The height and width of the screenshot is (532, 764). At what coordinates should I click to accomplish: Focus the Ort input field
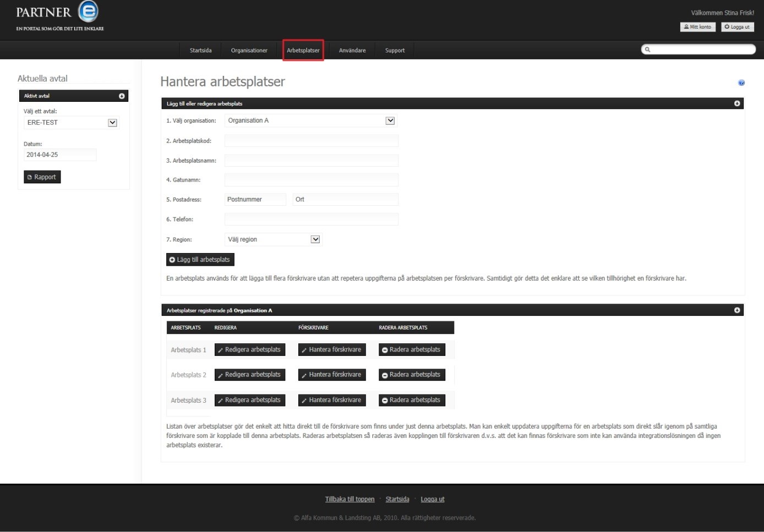pyautogui.click(x=345, y=199)
